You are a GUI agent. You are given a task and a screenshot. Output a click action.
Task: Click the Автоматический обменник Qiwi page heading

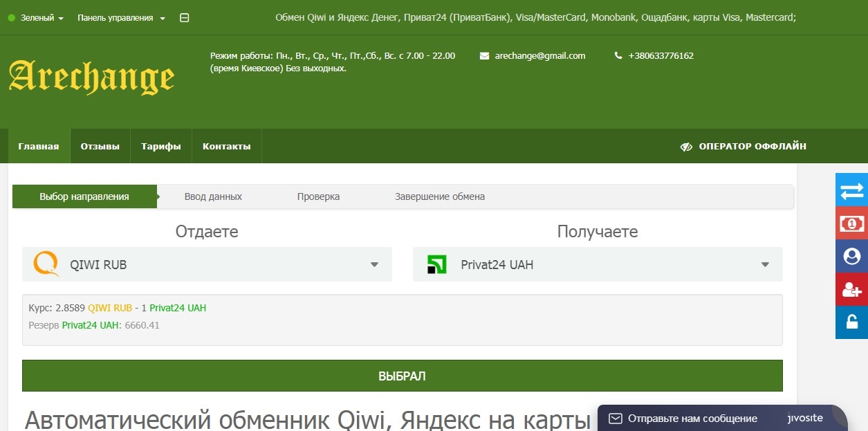point(307,419)
